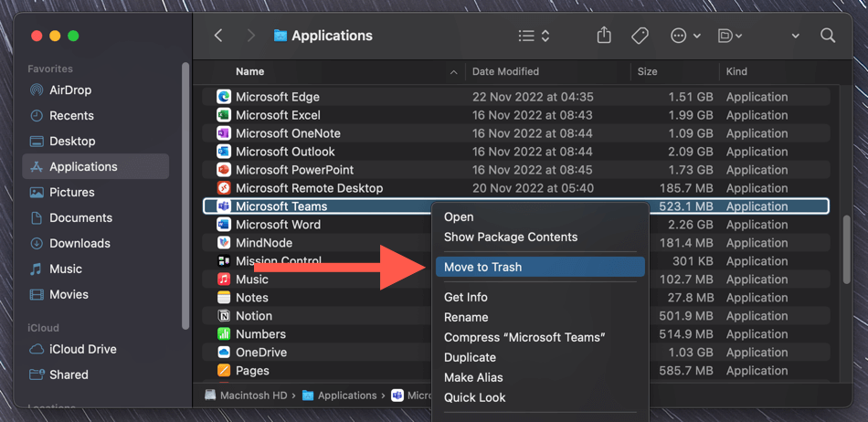The height and width of the screenshot is (422, 868).
Task: Select Quick Look
Action: pos(475,397)
